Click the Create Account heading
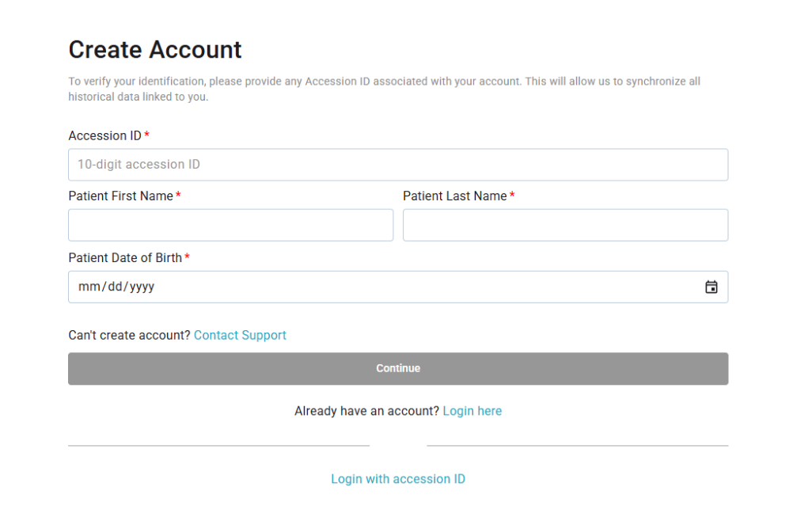812x525 pixels. pos(155,50)
